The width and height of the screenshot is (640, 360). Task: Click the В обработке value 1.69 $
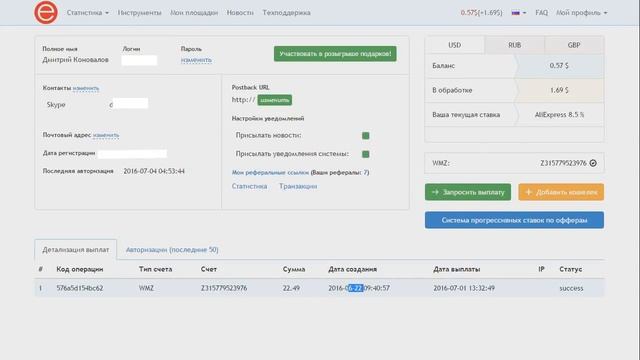point(559,90)
